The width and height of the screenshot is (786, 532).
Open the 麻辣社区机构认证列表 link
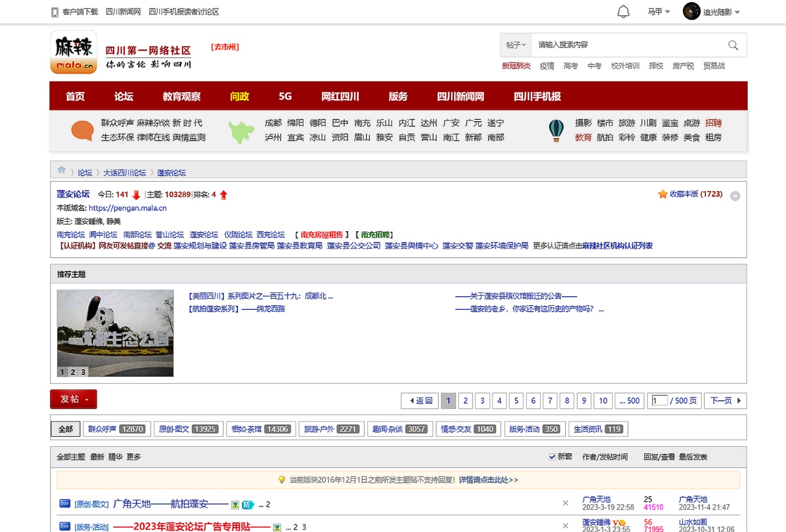coord(618,246)
